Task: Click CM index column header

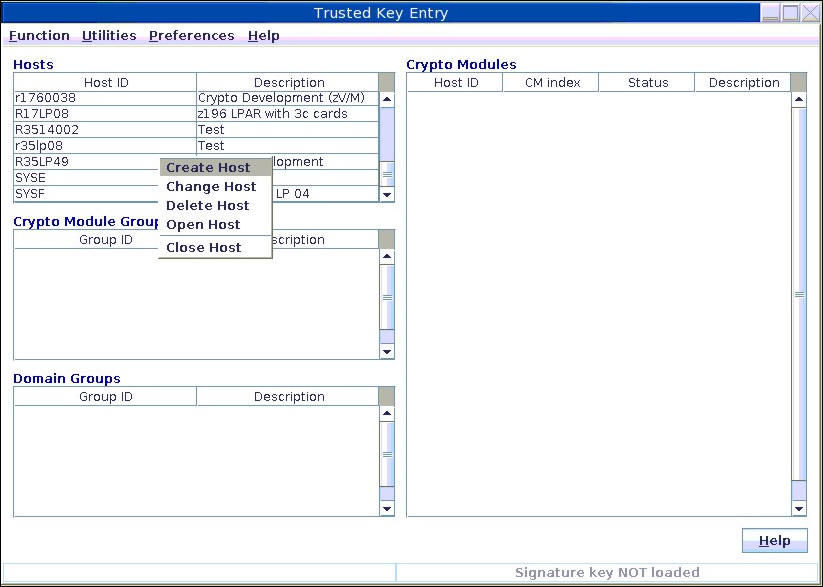Action: tap(551, 82)
